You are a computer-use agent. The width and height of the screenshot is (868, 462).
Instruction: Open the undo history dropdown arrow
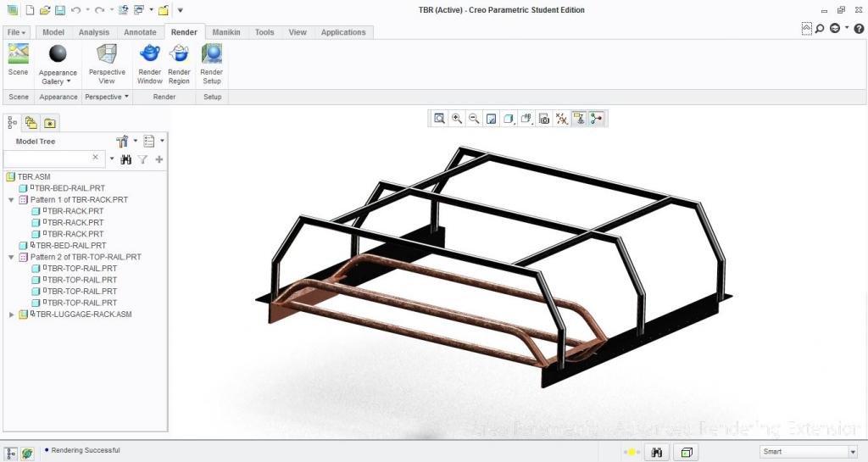tap(87, 10)
